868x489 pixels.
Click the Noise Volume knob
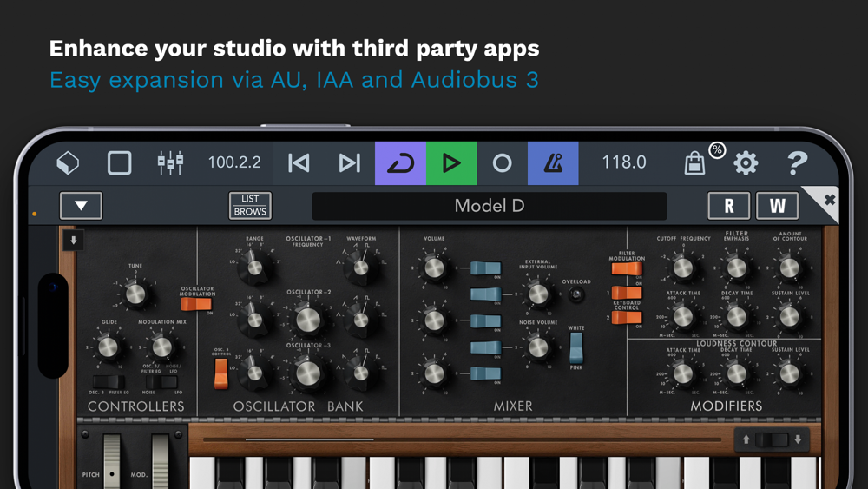tap(538, 347)
